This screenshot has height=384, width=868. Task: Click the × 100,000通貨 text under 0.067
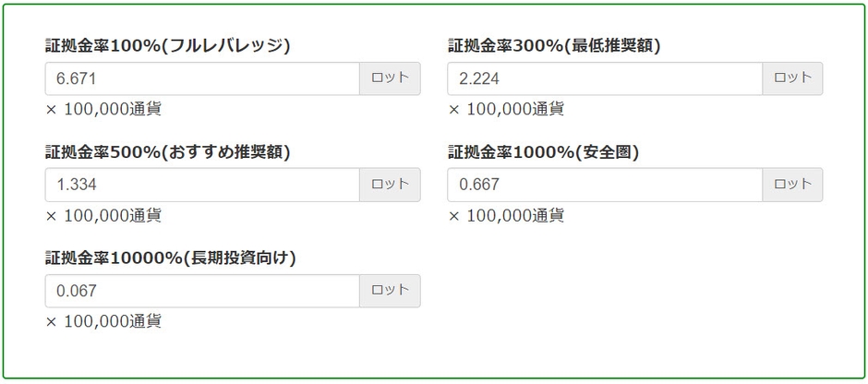pos(103,321)
